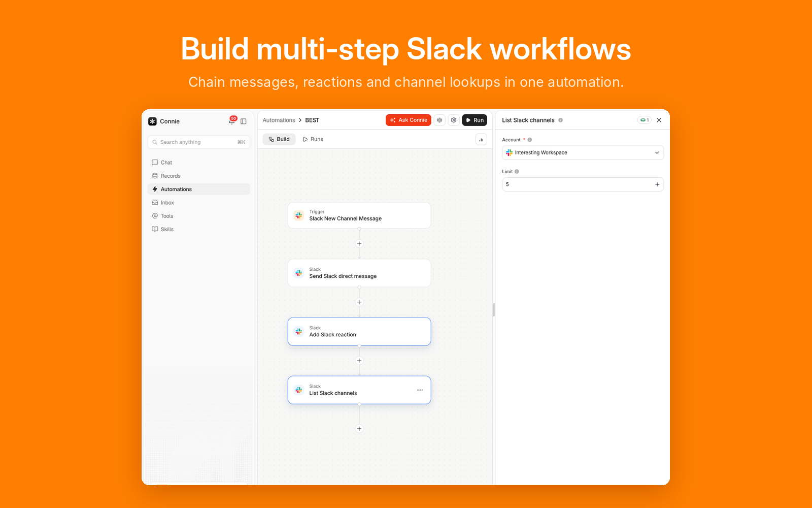Click the plus icon in Limit field
The height and width of the screenshot is (508, 812).
point(657,184)
